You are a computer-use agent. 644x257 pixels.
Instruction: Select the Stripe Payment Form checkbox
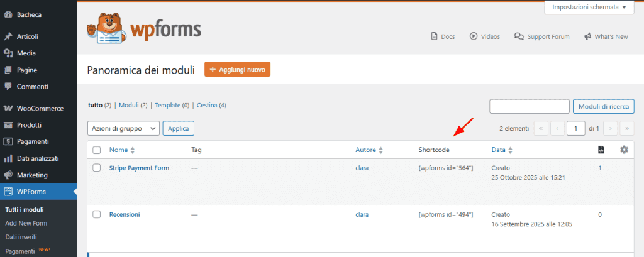tap(96, 168)
